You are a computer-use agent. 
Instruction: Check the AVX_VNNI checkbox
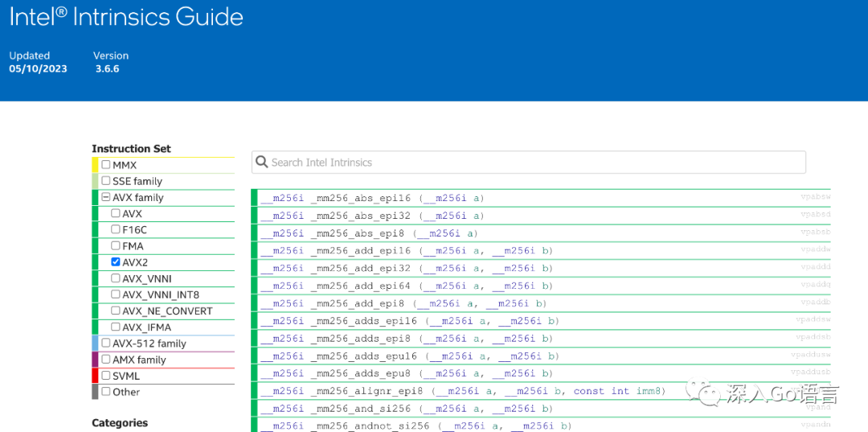[x=116, y=278]
